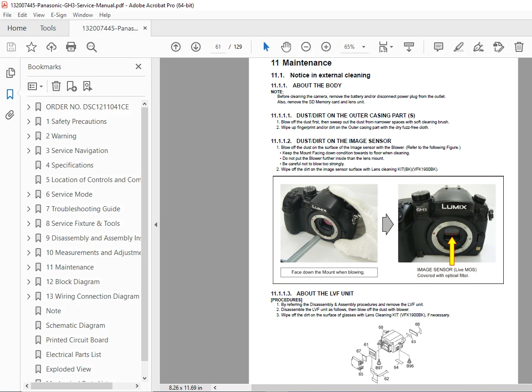Go to next page arrow
The image size is (532, 392).
tap(196, 47)
